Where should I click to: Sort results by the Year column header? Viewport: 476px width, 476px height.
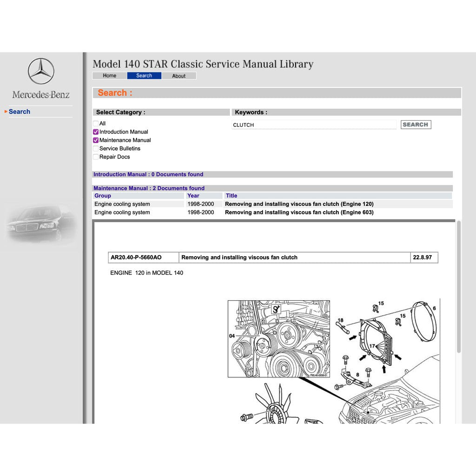[193, 195]
